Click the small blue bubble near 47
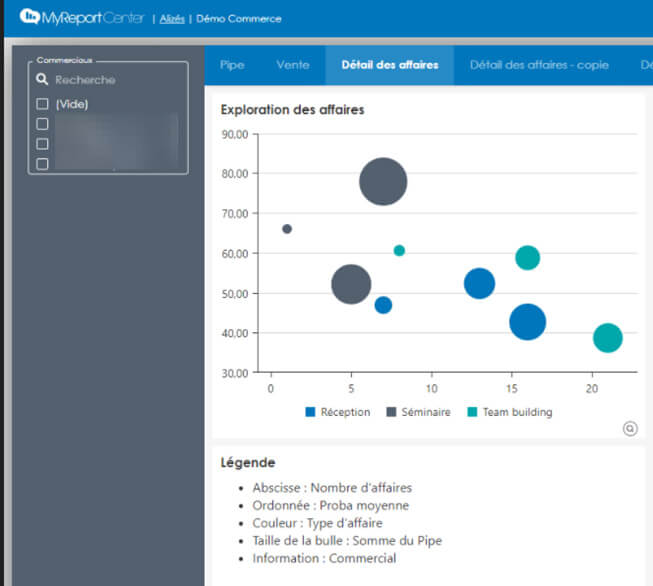The width and height of the screenshot is (653, 586). pos(383,305)
